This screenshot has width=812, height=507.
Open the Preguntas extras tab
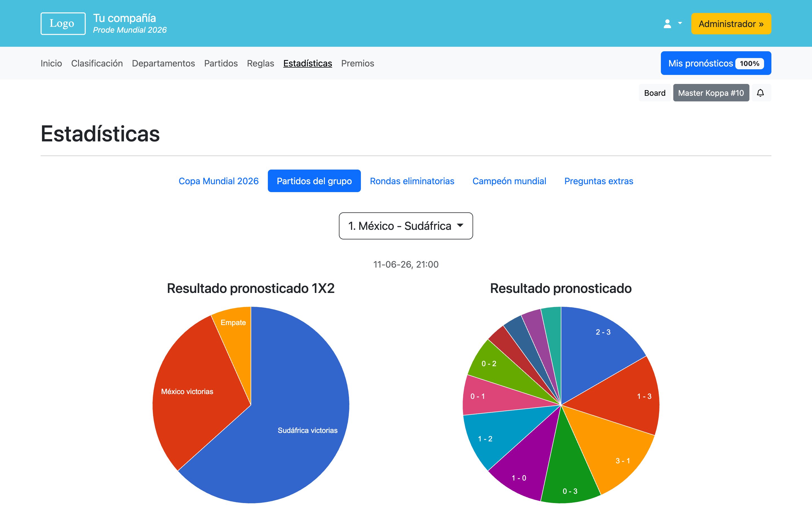click(598, 181)
